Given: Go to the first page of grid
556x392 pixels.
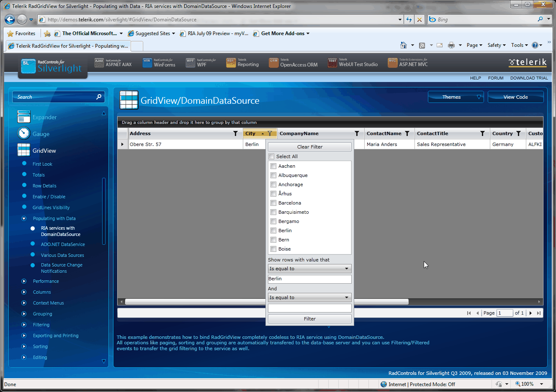Looking at the screenshot, I should coord(469,313).
